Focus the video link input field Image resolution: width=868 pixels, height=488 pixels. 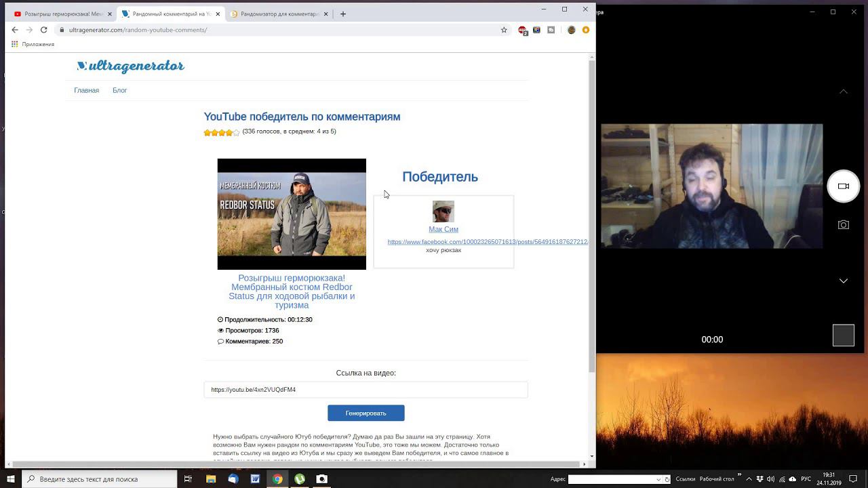[x=366, y=390]
